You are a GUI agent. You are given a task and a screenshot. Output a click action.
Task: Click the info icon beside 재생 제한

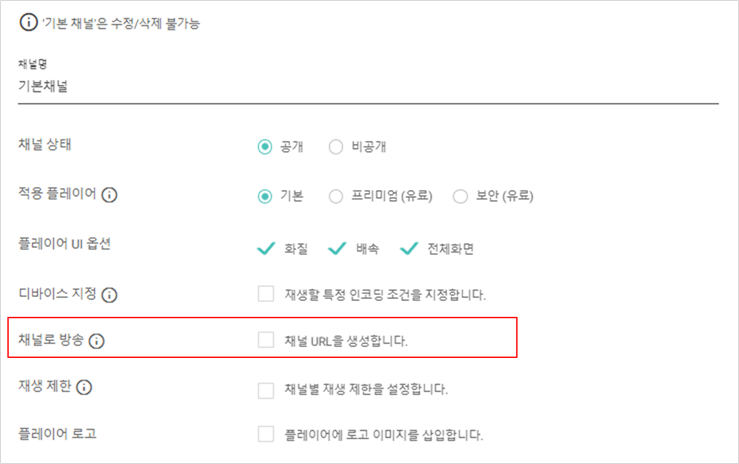(84, 387)
